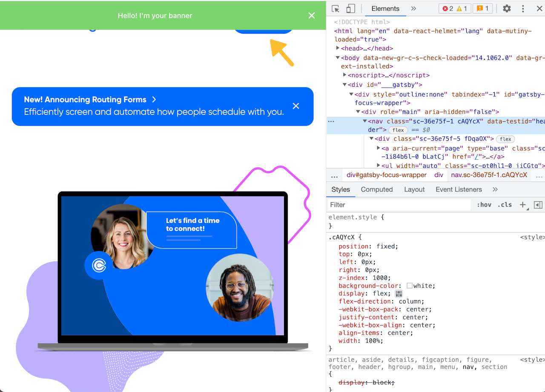Collapse the body element node
This screenshot has height=392, width=545.
coord(338,57)
